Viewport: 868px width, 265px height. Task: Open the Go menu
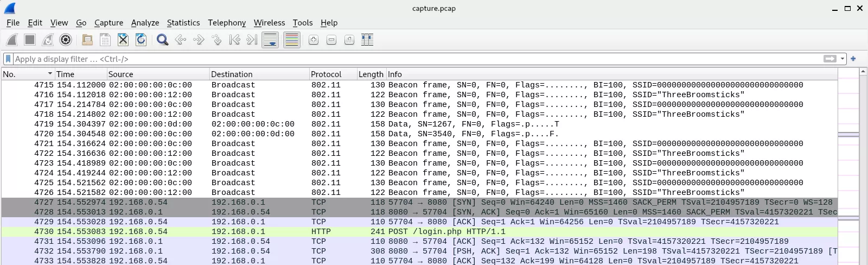pyautogui.click(x=81, y=23)
